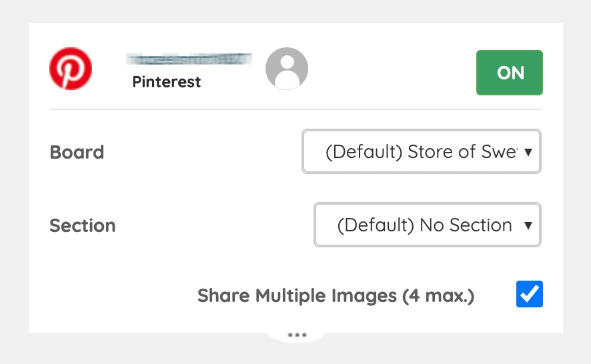This screenshot has height=364, width=591.
Task: Click the Board field label
Action: (77, 152)
